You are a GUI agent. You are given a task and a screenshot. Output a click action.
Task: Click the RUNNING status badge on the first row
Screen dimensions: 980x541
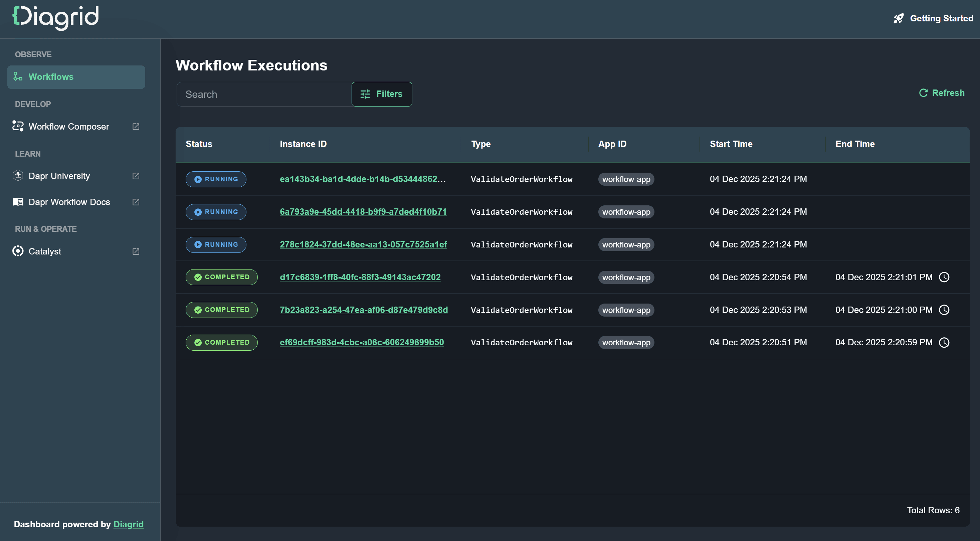216,179
